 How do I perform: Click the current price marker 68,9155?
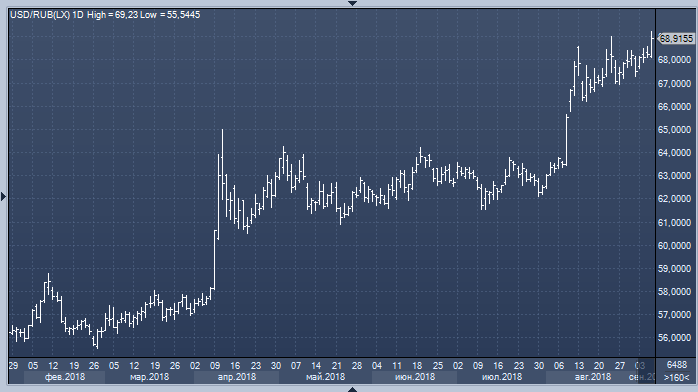[676, 39]
